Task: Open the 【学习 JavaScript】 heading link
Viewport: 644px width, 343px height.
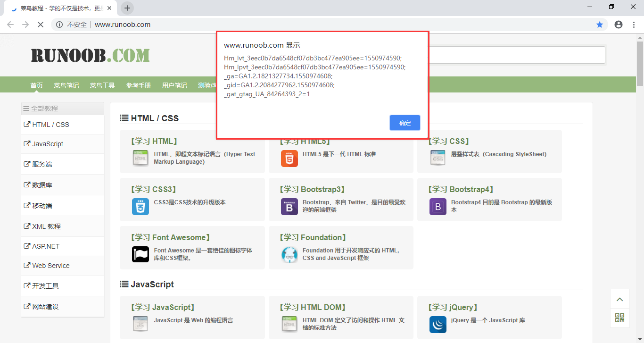Action: [x=162, y=307]
